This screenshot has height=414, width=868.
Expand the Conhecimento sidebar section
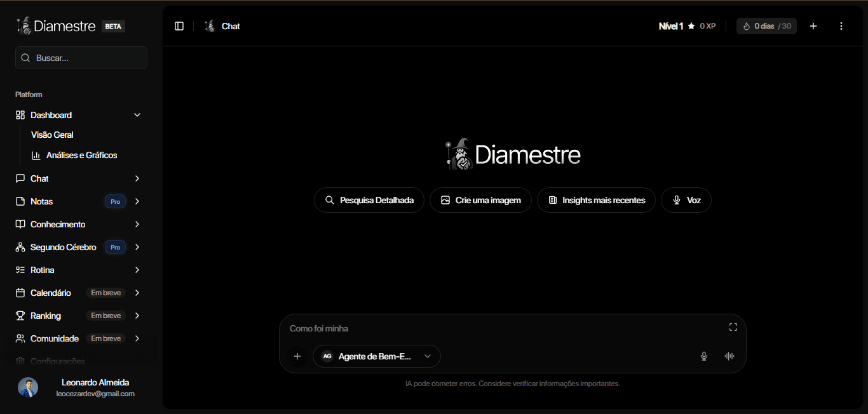(137, 224)
